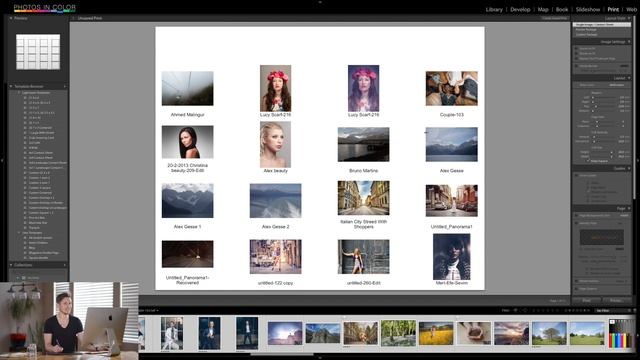Select Picture Package layout style
The height and width of the screenshot is (360, 640).
pos(586,29)
